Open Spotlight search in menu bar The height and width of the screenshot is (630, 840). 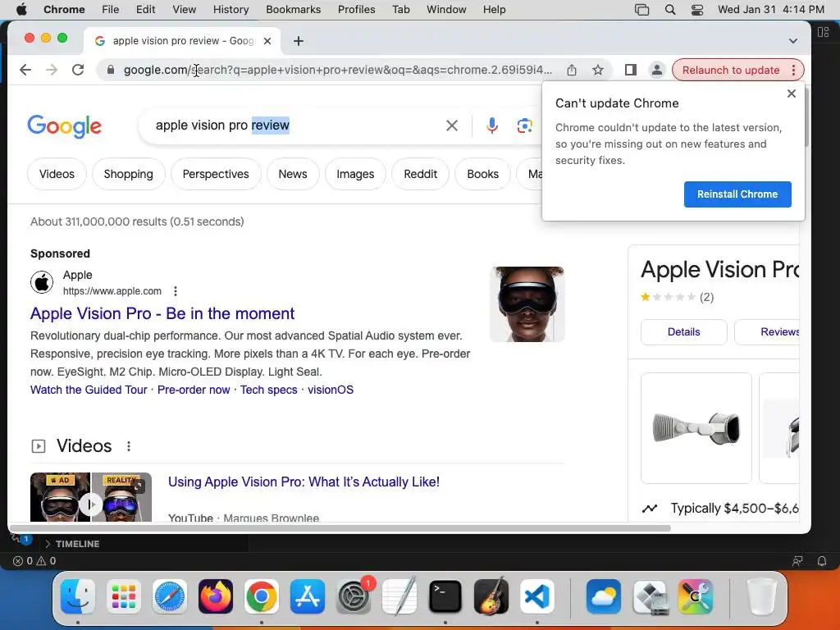pyautogui.click(x=669, y=10)
